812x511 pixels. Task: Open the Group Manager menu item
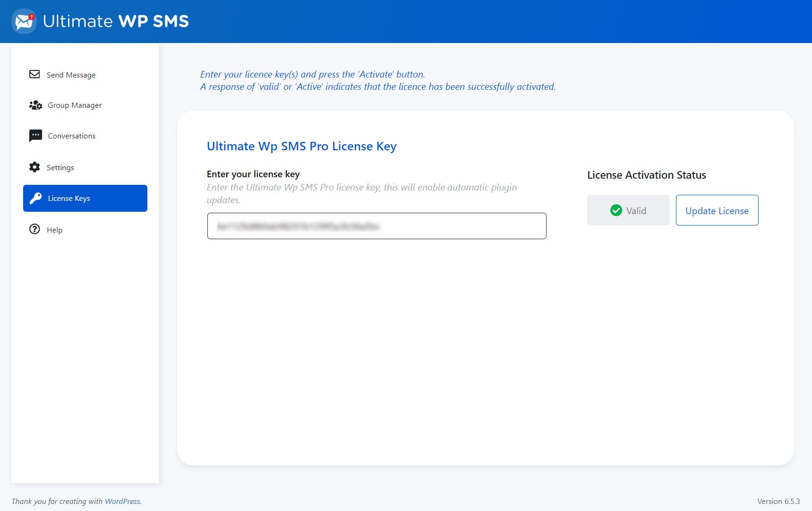click(x=85, y=105)
